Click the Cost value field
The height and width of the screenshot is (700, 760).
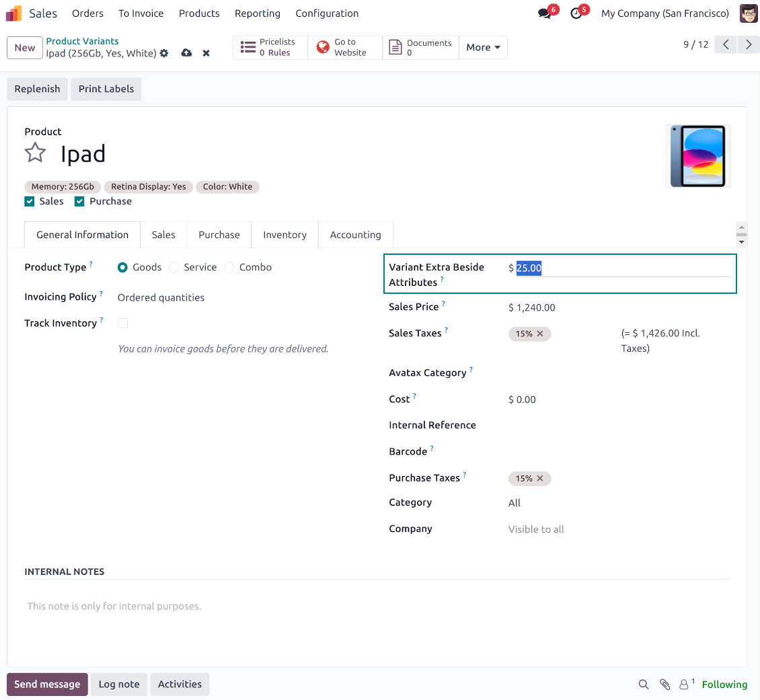[619, 399]
